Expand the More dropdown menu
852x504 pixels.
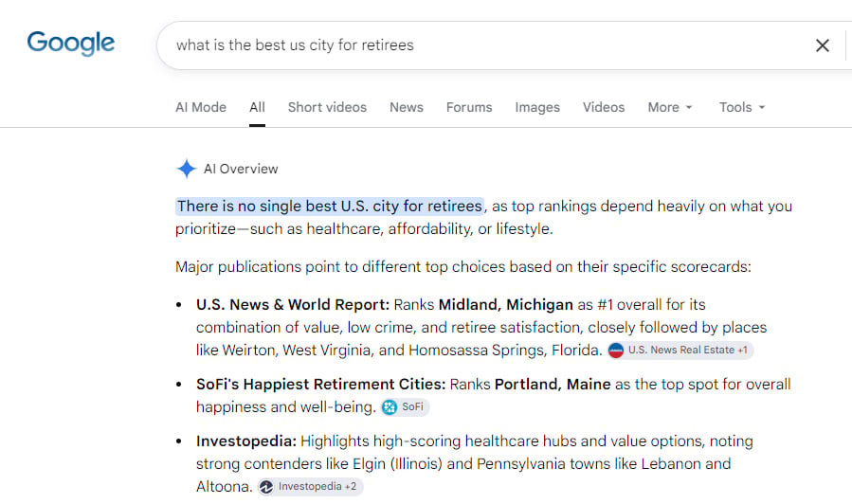point(670,108)
